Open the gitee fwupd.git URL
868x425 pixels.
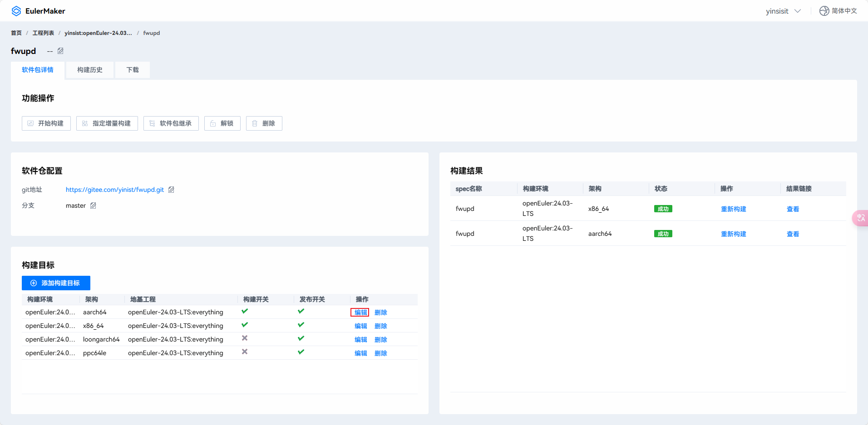(115, 190)
